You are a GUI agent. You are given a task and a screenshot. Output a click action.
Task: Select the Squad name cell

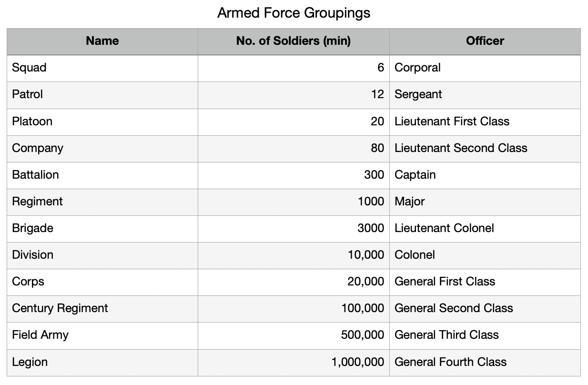[102, 68]
